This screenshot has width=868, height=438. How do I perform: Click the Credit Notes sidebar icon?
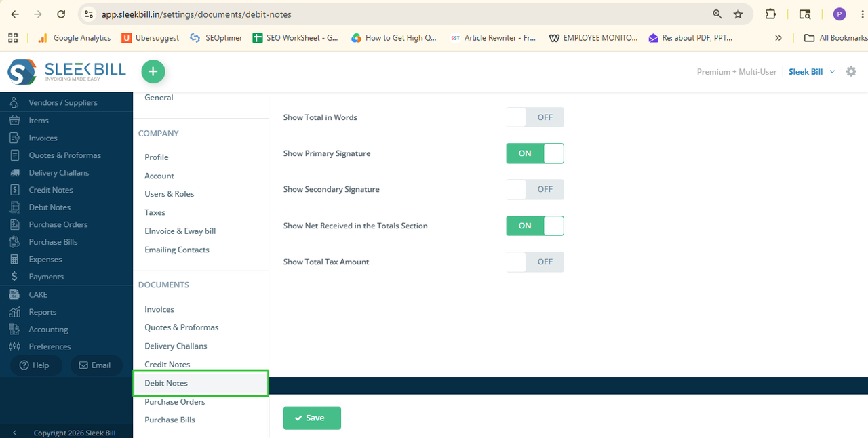(x=14, y=190)
